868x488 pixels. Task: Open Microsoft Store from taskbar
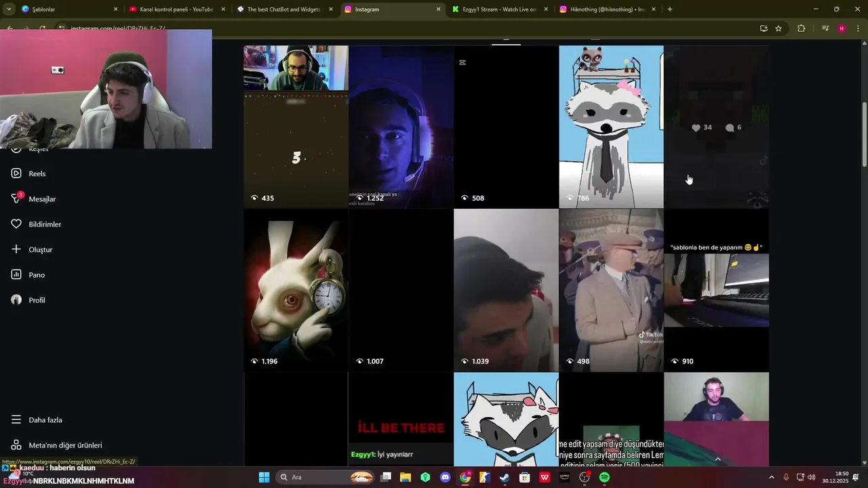click(x=524, y=477)
